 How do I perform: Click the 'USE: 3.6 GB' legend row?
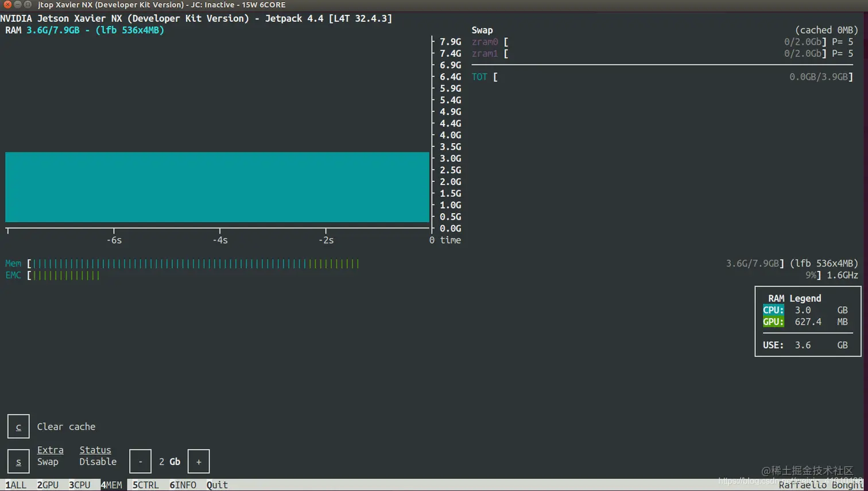click(x=805, y=345)
